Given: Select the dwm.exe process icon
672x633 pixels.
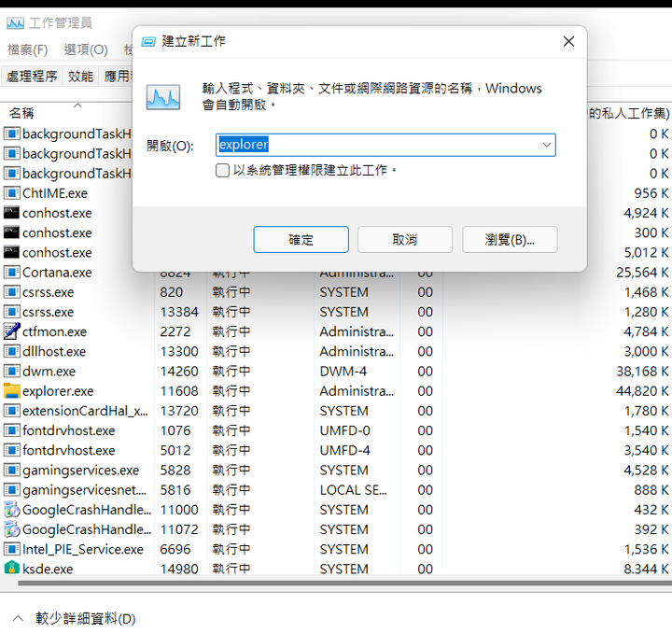Looking at the screenshot, I should [x=11, y=372].
